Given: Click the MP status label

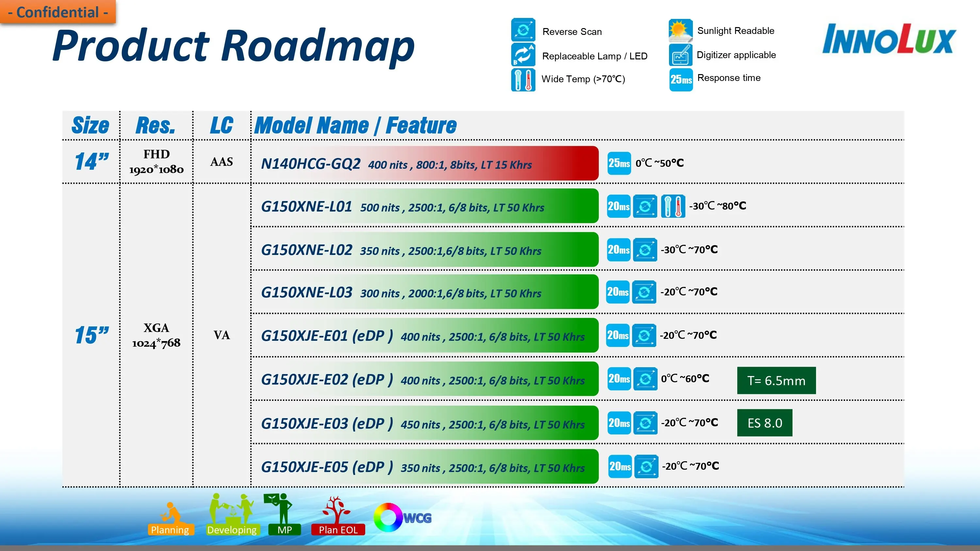Looking at the screenshot, I should tap(284, 530).
